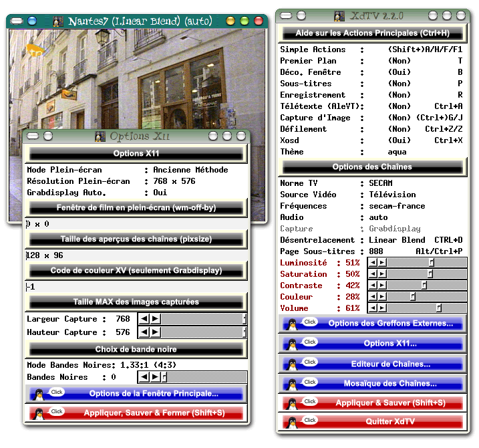The height and width of the screenshot is (448, 479).
Task: Change the Thème value aqua
Action: pos(397,152)
